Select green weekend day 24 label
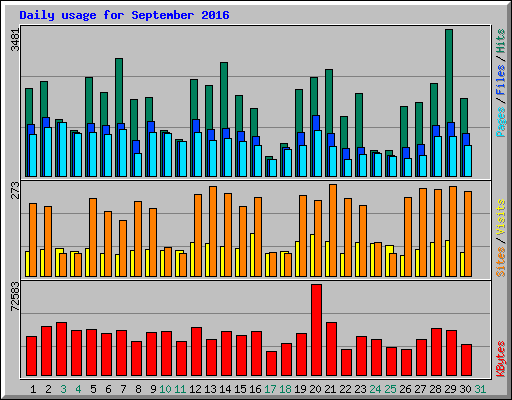Viewport: 512px width, 400px height. (x=375, y=389)
